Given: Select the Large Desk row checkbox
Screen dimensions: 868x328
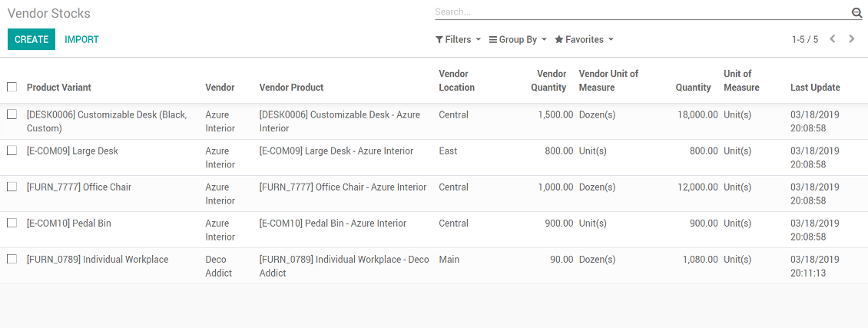Looking at the screenshot, I should 12,151.
